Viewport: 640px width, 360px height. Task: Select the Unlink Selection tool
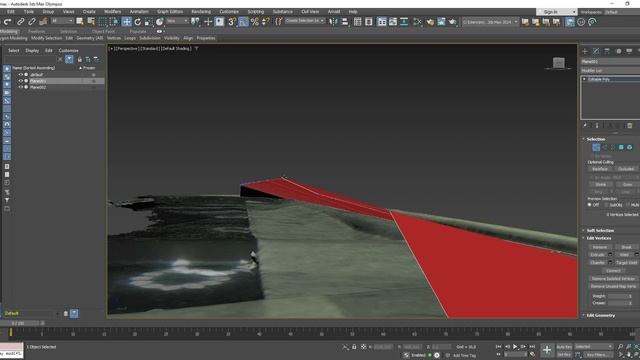(31, 22)
